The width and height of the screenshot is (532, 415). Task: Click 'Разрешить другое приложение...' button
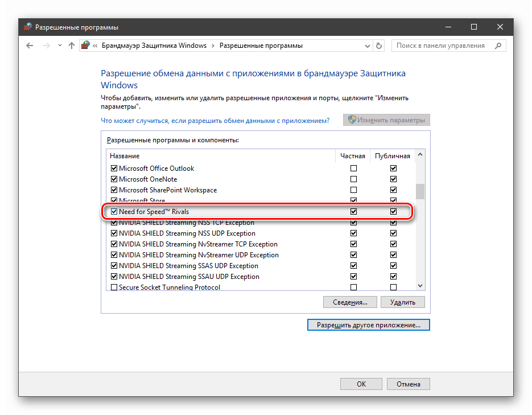(369, 325)
